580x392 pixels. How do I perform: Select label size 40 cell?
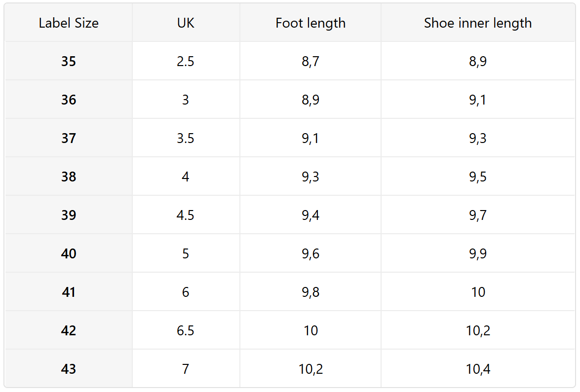click(x=69, y=254)
